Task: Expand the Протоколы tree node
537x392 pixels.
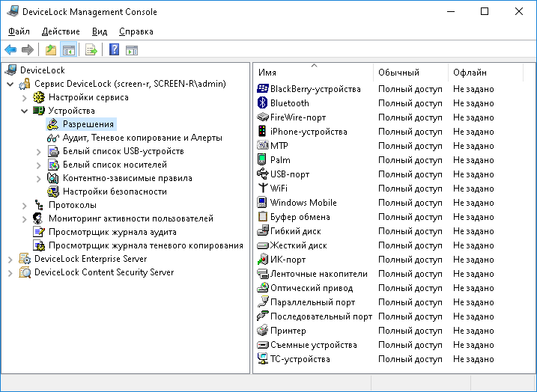Action: [x=24, y=205]
